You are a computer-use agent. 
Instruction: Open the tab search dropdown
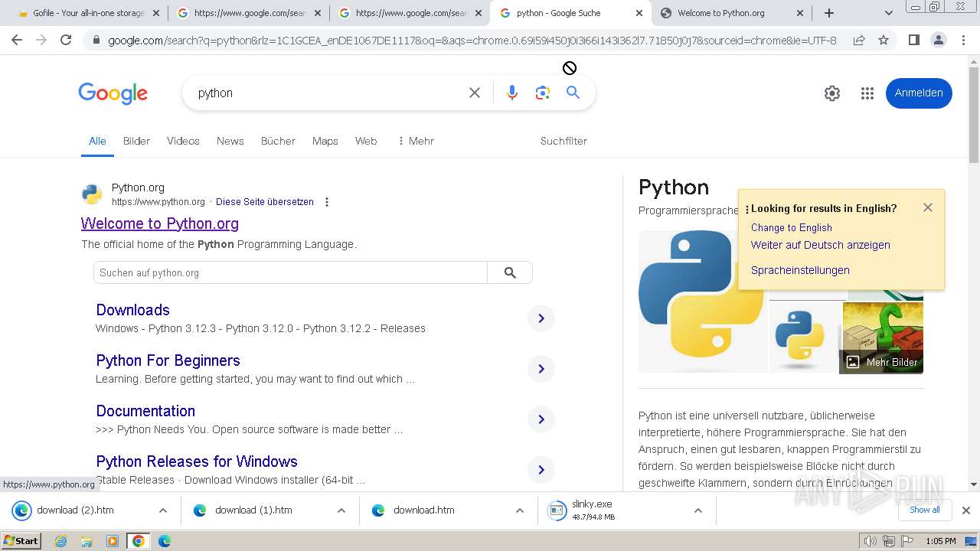tap(889, 13)
